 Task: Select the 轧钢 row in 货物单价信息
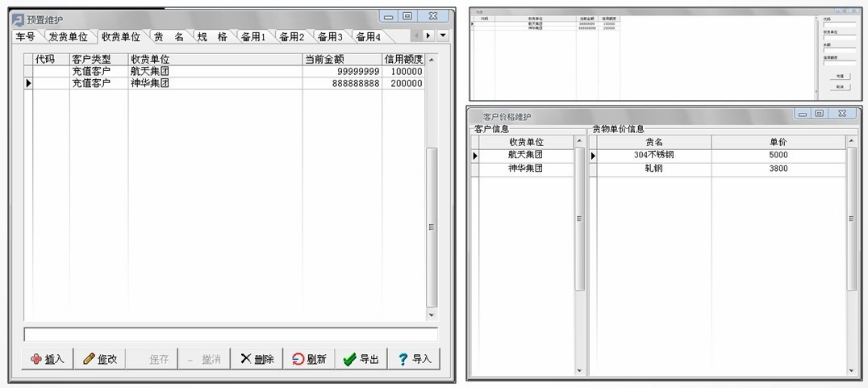pos(653,169)
